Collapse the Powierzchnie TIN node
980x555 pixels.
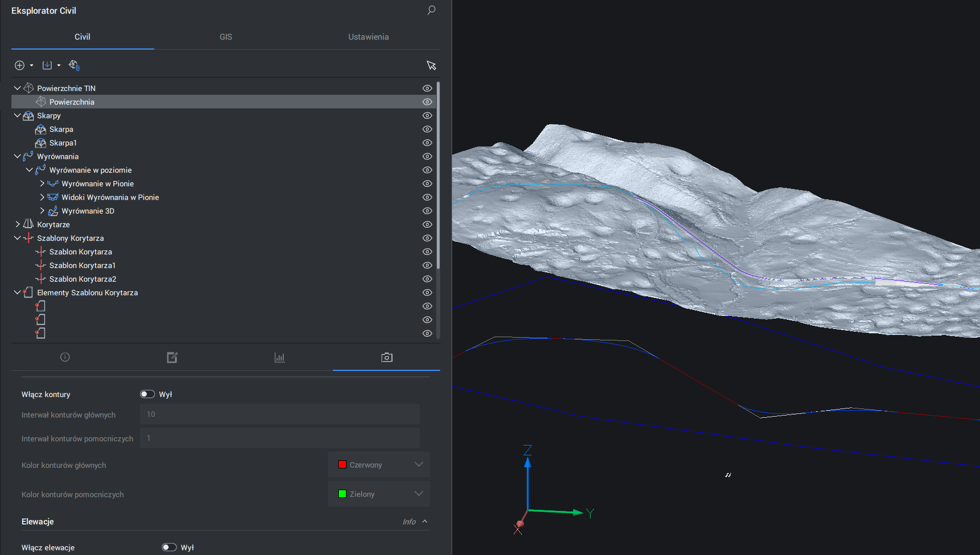pos(17,88)
